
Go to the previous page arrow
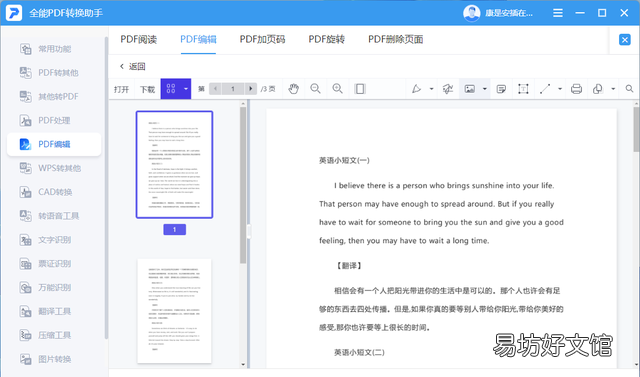point(215,89)
